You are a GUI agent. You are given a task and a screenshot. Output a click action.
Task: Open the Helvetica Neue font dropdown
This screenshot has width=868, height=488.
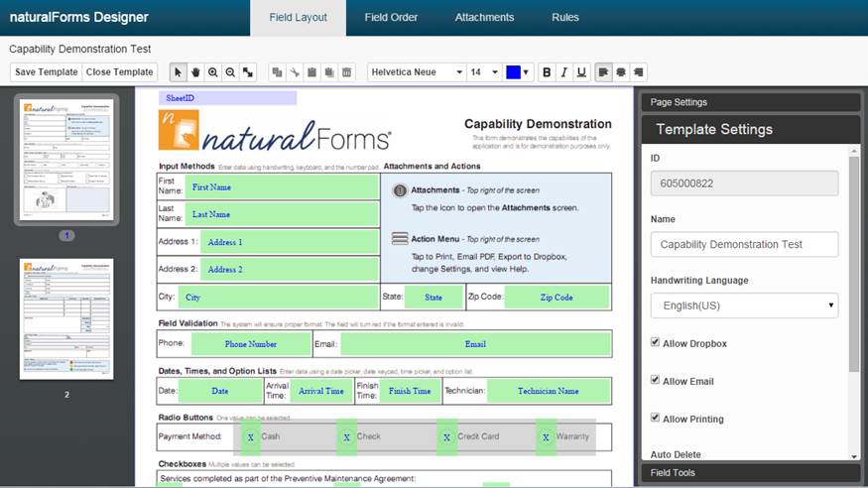pyautogui.click(x=417, y=72)
